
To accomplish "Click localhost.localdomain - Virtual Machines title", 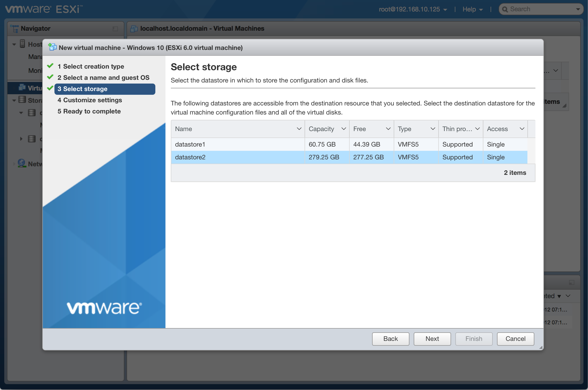I will [x=202, y=29].
